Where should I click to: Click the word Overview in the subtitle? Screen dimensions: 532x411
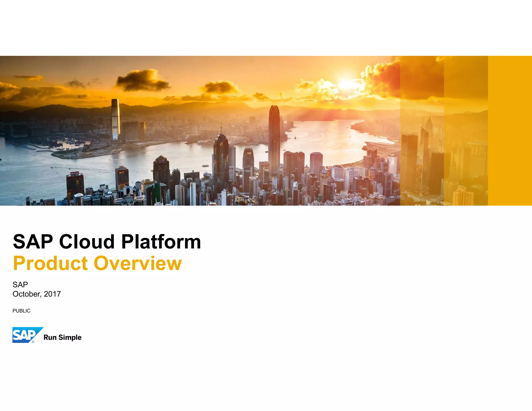click(138, 263)
